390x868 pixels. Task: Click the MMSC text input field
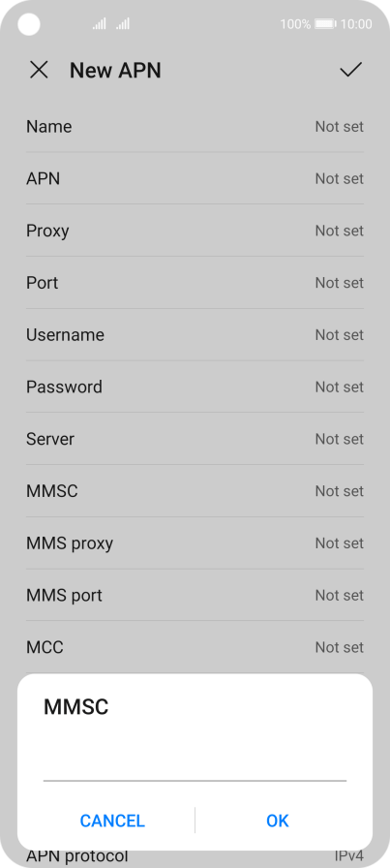(195, 762)
